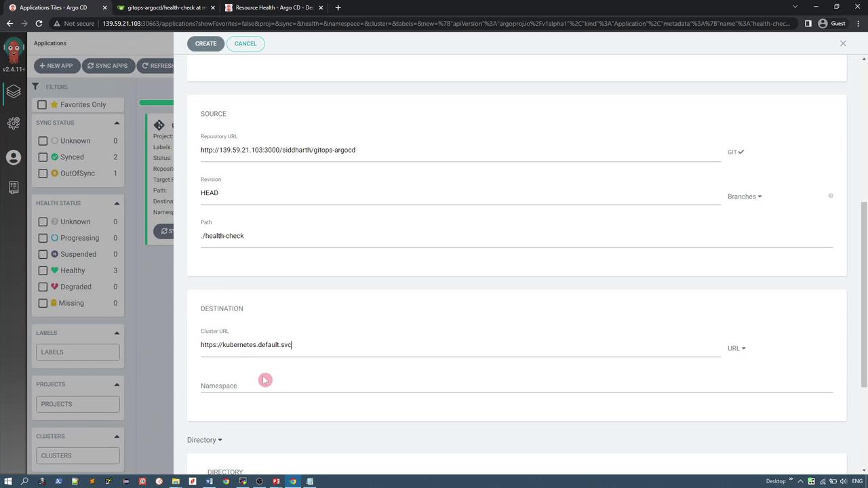Click in the Cluster URL field
This screenshot has height=488, width=868.
point(460,345)
